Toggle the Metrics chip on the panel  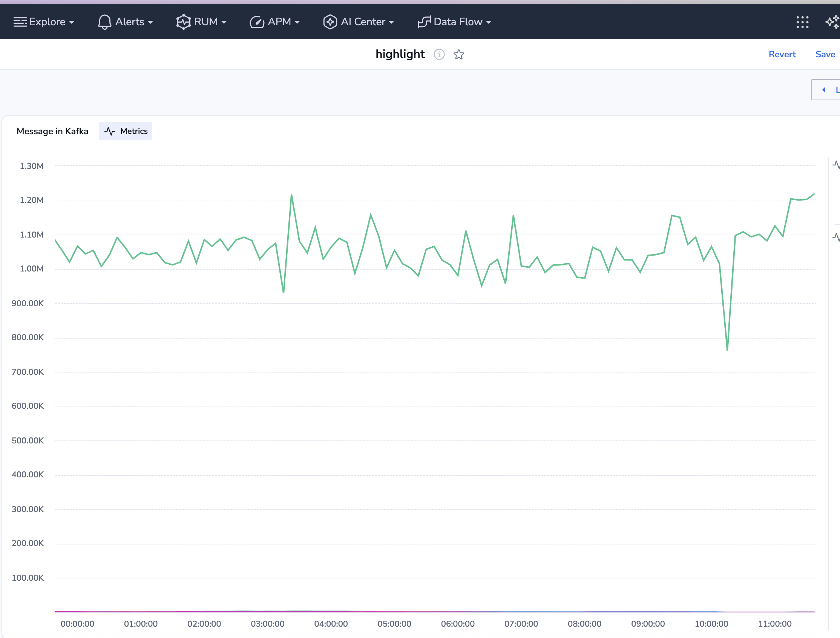[x=126, y=131]
